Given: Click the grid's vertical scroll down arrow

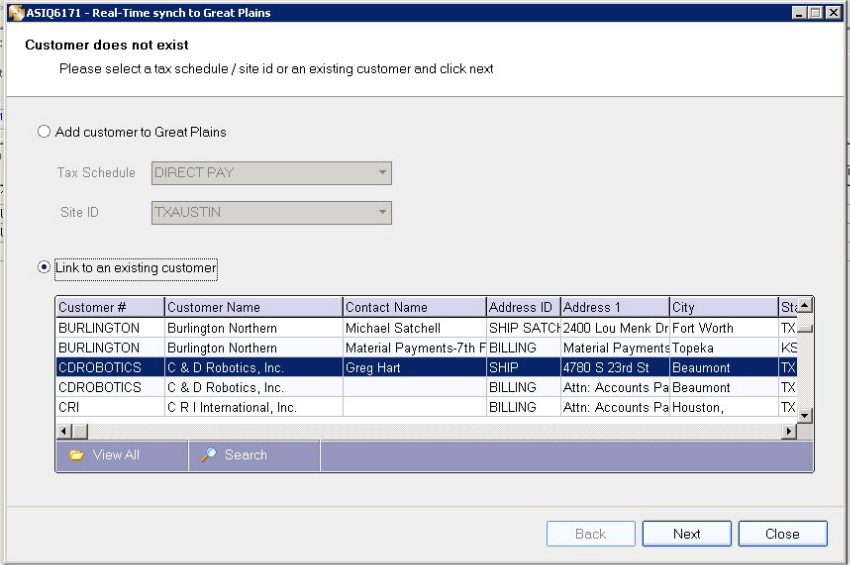Looking at the screenshot, I should click(804, 416).
